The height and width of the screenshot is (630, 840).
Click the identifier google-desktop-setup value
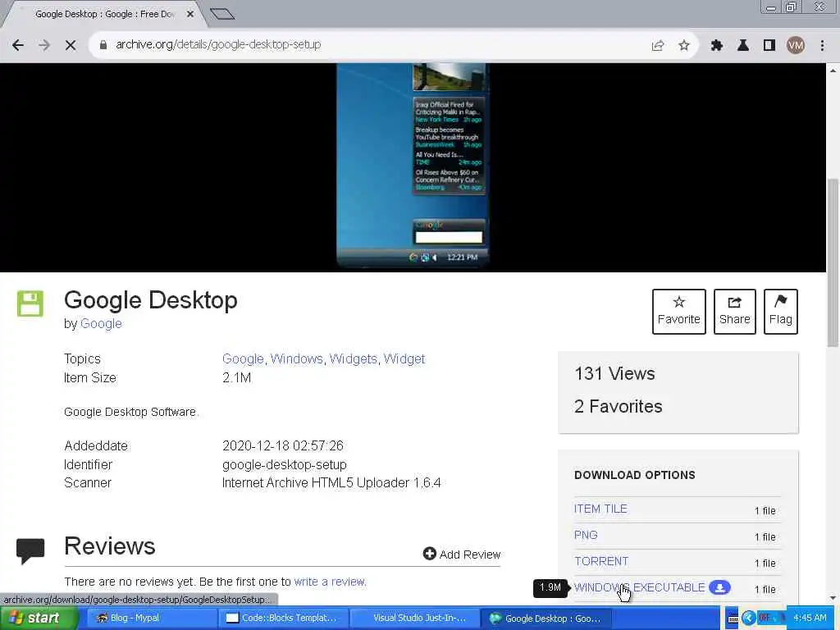[x=285, y=464]
